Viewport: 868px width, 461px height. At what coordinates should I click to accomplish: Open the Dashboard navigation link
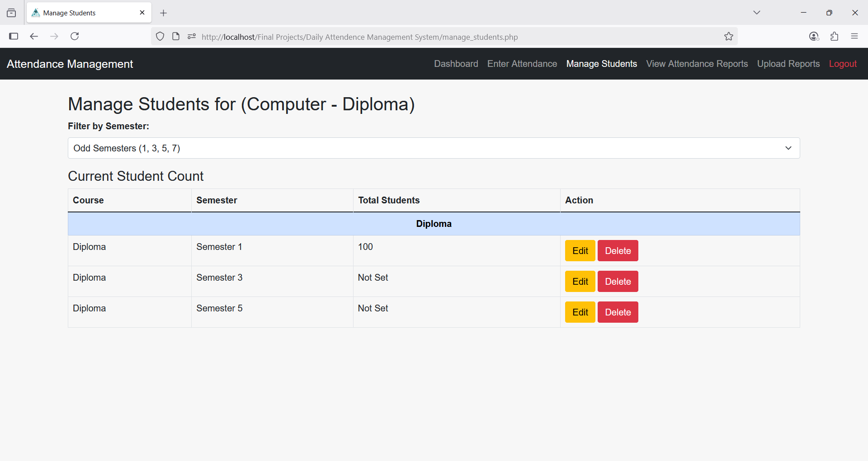(x=456, y=64)
